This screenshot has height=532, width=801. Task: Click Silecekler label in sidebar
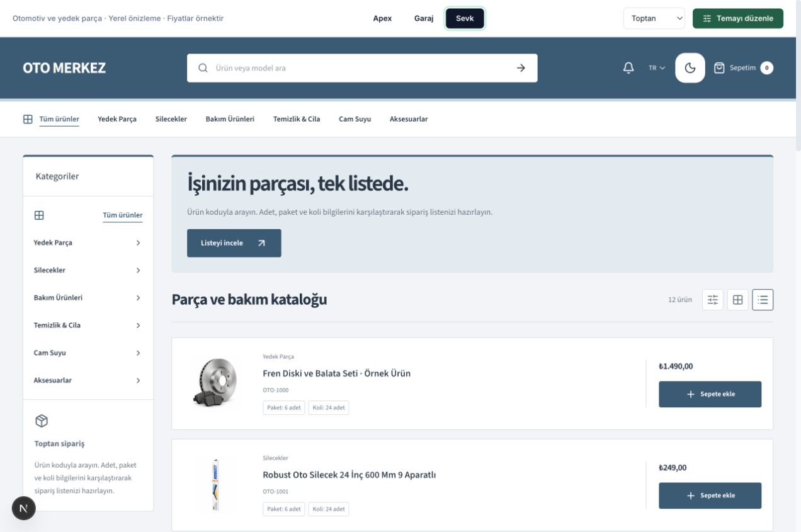tap(49, 270)
